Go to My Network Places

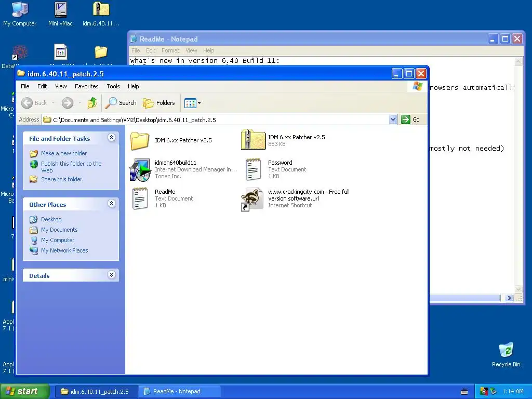point(64,250)
